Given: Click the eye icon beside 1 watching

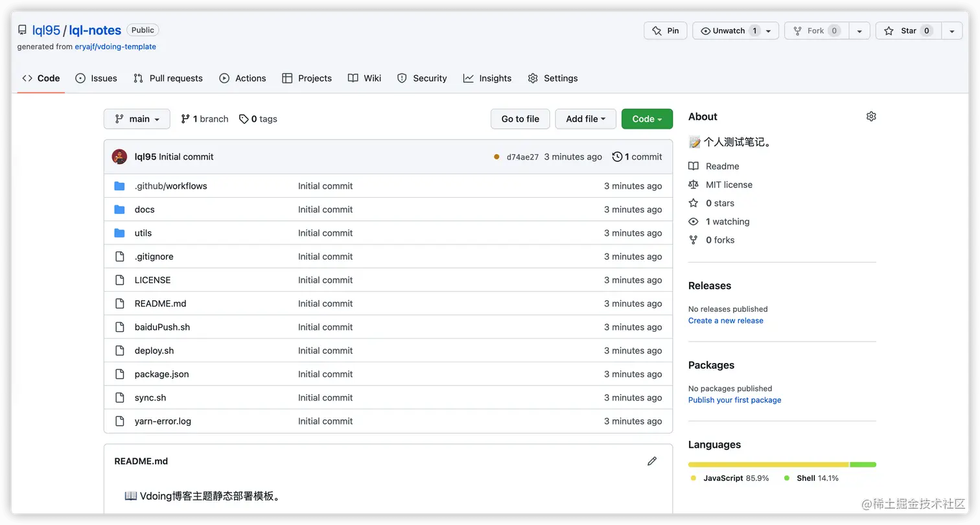Looking at the screenshot, I should point(694,222).
